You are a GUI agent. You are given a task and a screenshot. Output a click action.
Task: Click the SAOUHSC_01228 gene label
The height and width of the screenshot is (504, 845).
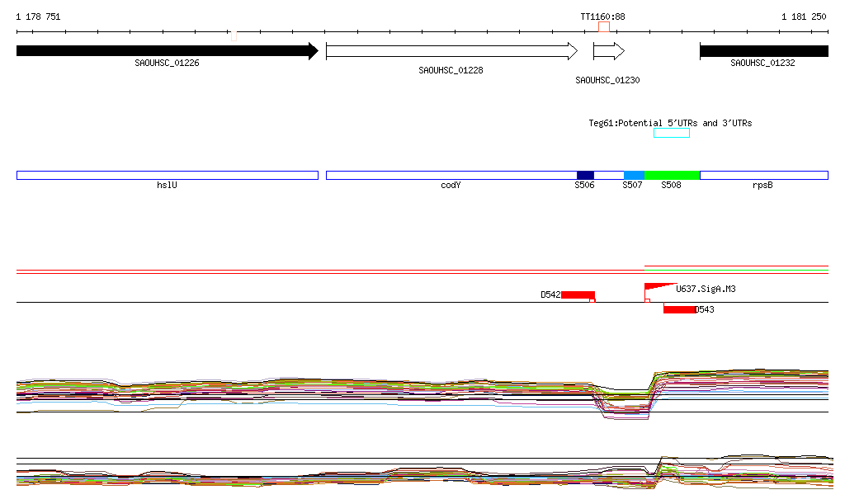[451, 71]
